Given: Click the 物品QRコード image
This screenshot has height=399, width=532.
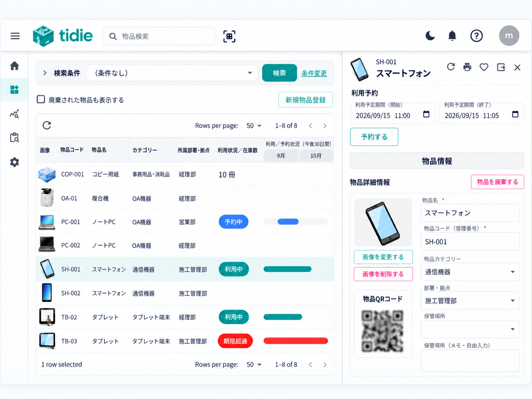Looking at the screenshot, I should [x=382, y=331].
